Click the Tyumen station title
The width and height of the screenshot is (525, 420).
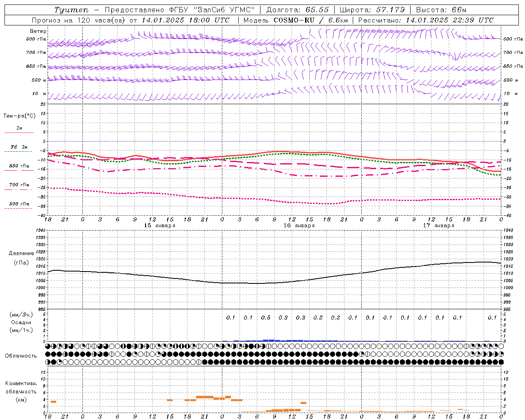[x=71, y=10]
